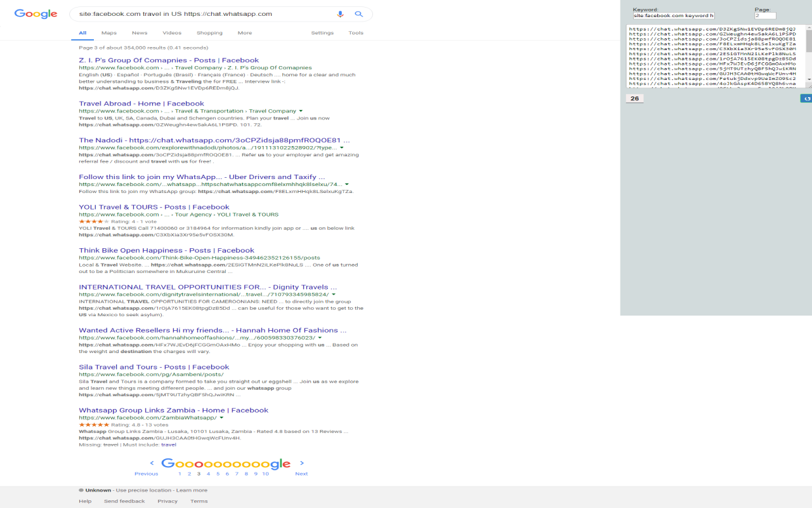Go to results page 1
Screen dimensions: 812x508
tap(180, 474)
